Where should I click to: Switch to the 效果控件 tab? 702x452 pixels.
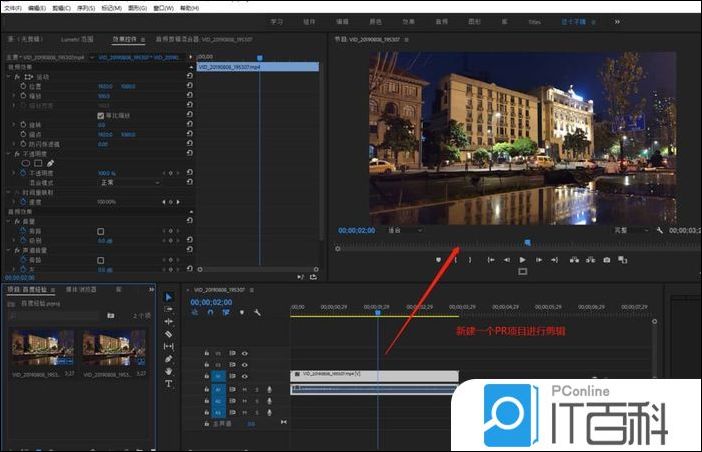click(x=126, y=39)
